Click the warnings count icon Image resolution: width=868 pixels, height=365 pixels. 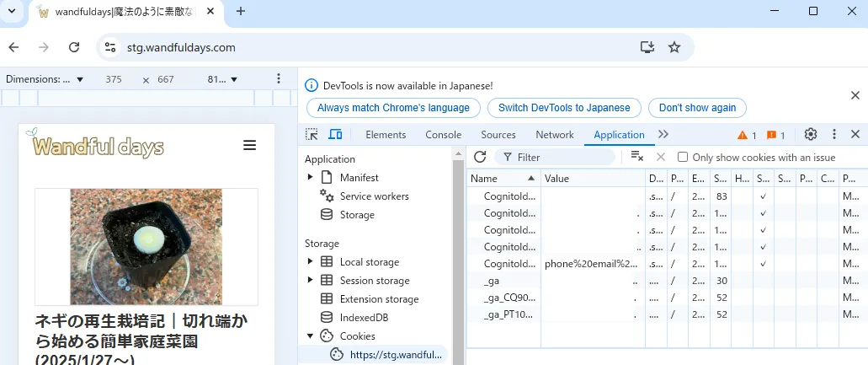click(x=748, y=135)
